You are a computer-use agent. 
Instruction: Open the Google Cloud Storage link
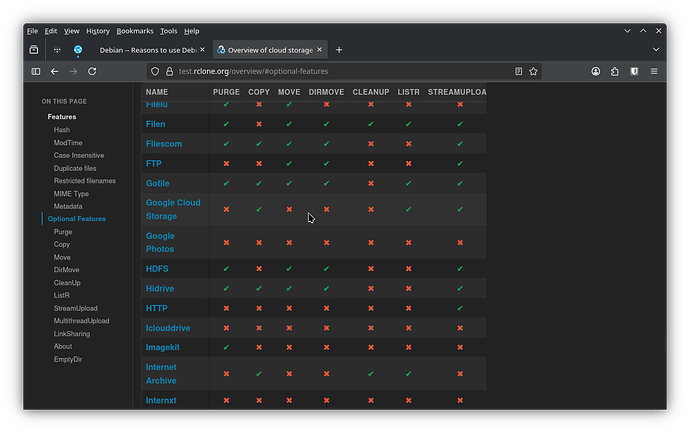(173, 209)
